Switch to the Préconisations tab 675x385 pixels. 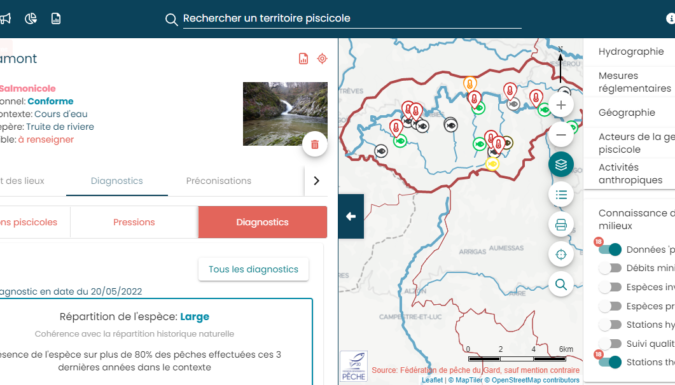tap(219, 181)
